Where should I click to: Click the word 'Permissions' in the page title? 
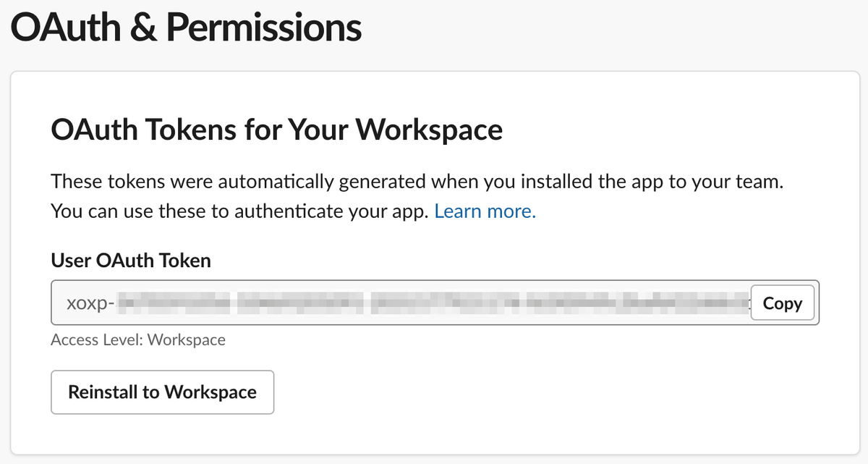[264, 30]
